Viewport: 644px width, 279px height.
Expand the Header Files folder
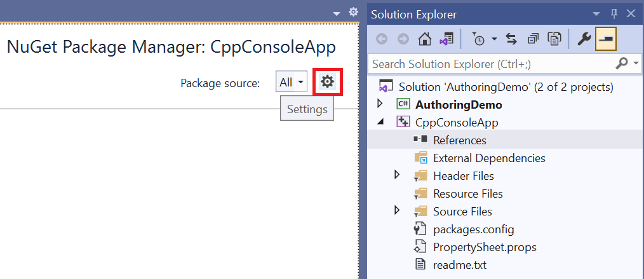(x=396, y=175)
